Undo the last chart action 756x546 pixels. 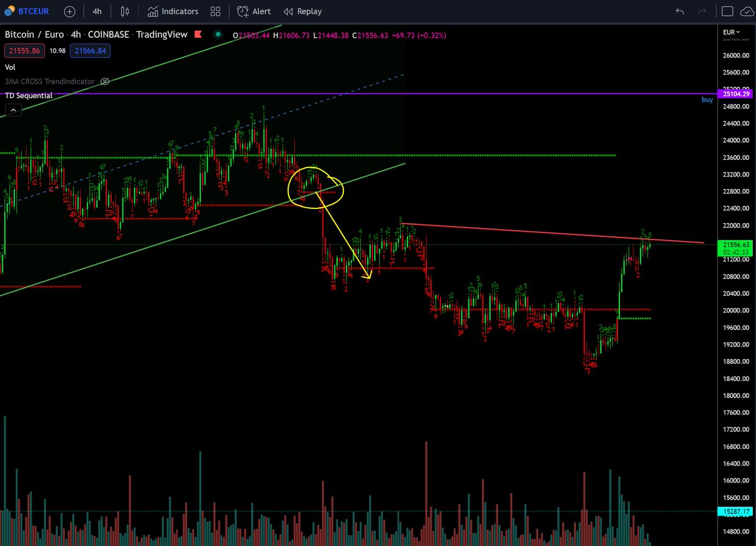pos(680,11)
